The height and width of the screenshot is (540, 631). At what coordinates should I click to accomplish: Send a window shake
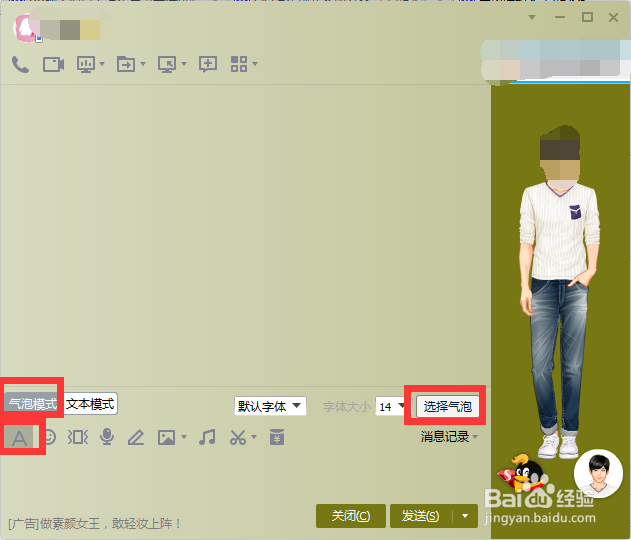pos(78,437)
